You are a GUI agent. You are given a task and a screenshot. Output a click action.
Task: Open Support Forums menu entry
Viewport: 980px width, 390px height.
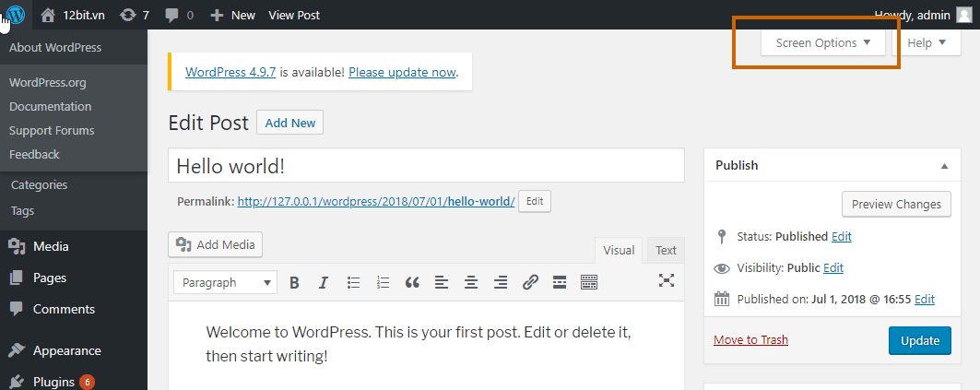pos(52,131)
